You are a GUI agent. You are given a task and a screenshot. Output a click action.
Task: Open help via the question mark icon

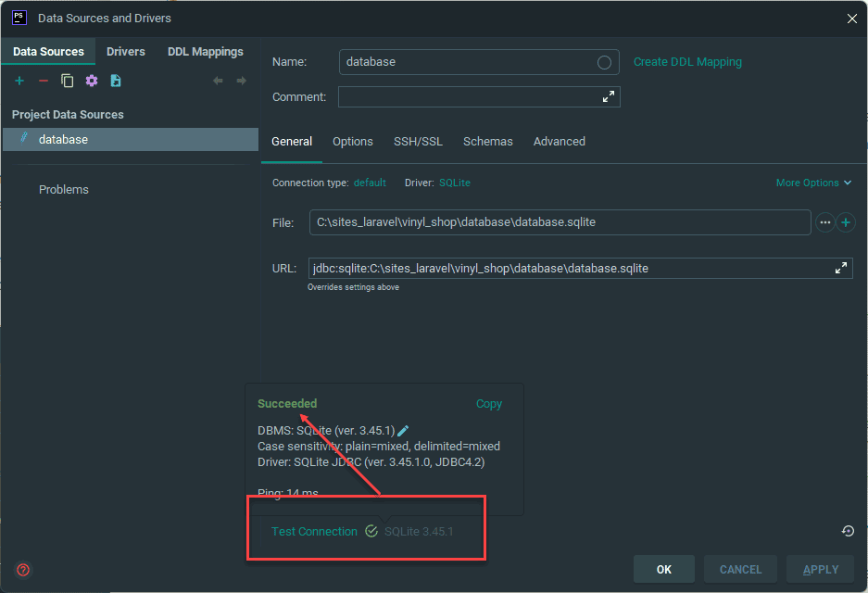click(23, 570)
